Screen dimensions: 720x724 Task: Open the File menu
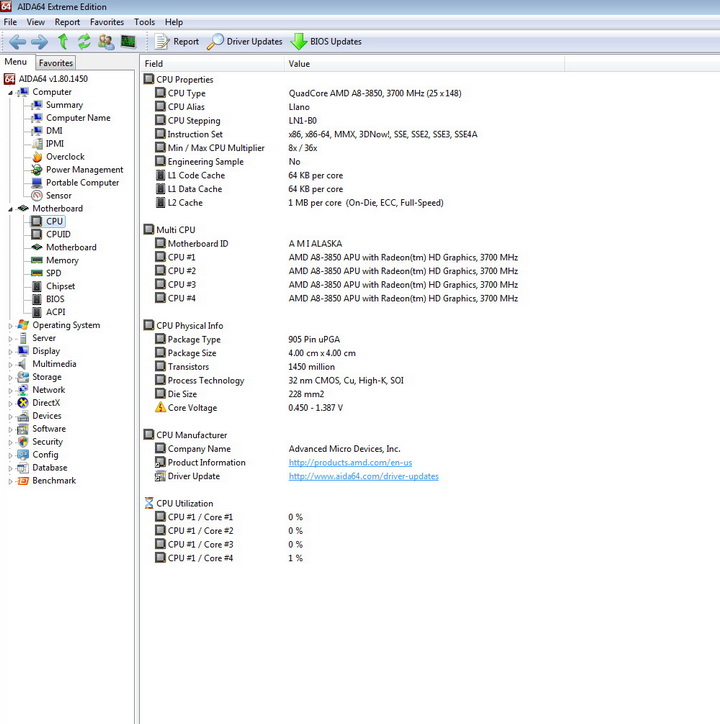(10, 22)
